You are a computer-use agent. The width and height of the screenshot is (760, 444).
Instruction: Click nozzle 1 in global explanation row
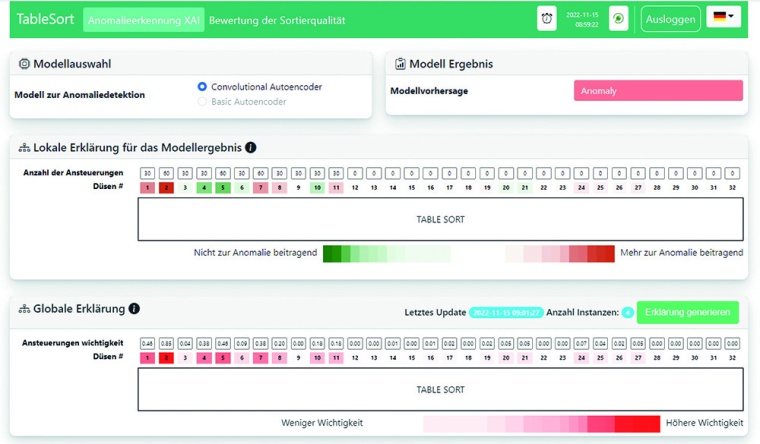pyautogui.click(x=147, y=357)
